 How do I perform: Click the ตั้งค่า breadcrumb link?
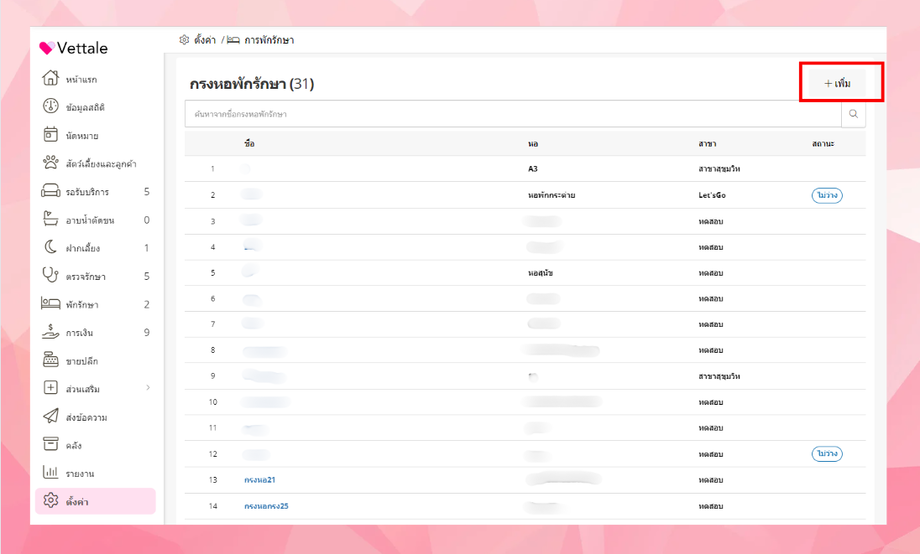[204, 40]
